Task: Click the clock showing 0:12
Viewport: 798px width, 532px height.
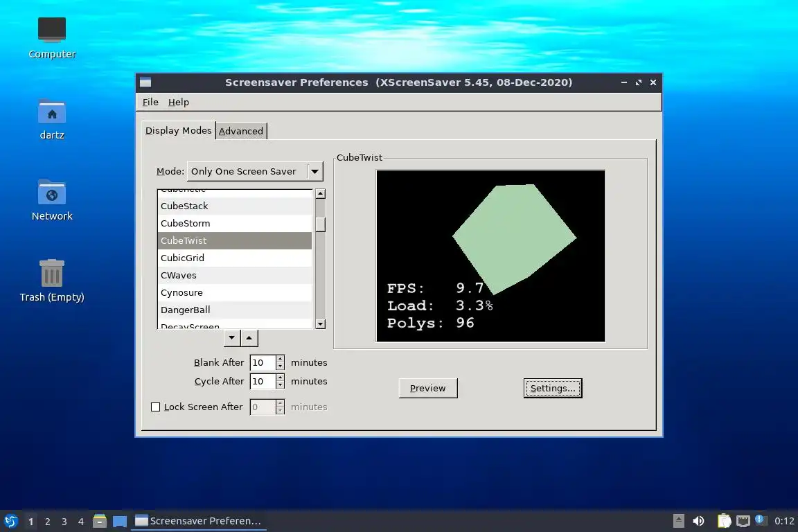Action: [783, 521]
